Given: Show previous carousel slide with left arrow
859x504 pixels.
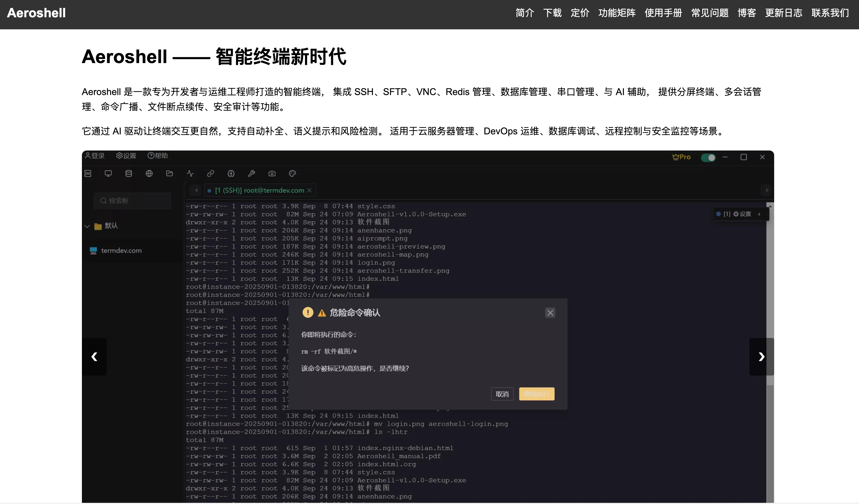Looking at the screenshot, I should [95, 356].
